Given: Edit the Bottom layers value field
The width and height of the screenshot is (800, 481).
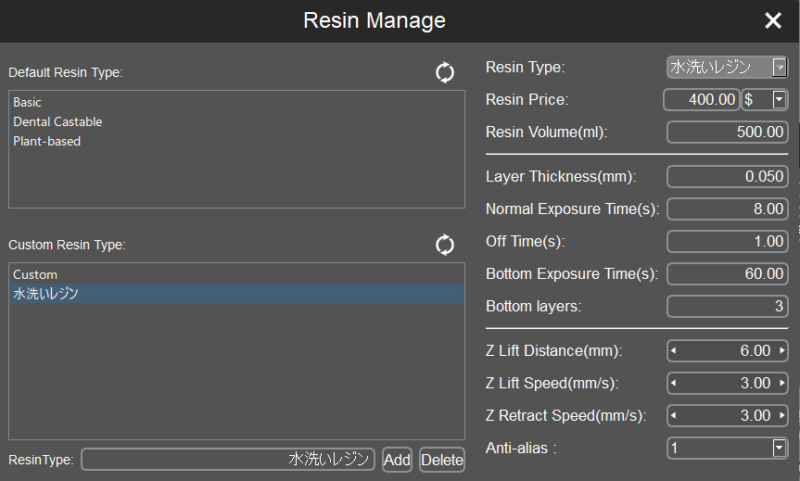Looking at the screenshot, I should point(727,306).
